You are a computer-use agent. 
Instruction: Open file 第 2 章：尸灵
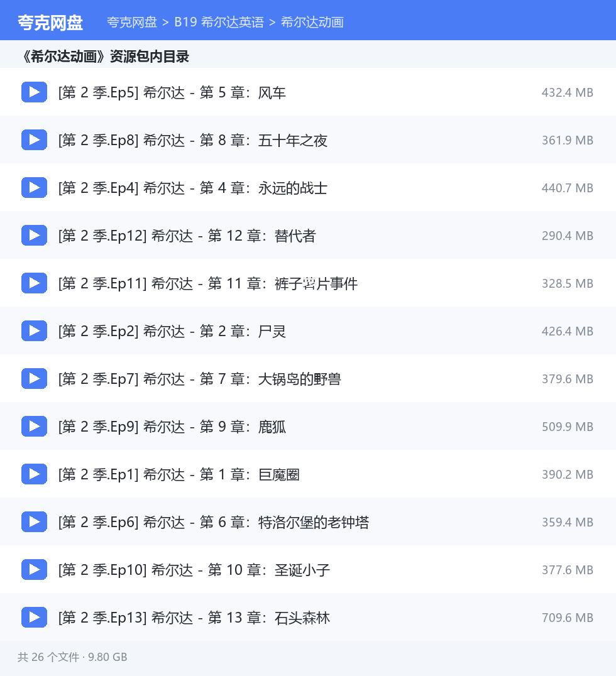172,331
